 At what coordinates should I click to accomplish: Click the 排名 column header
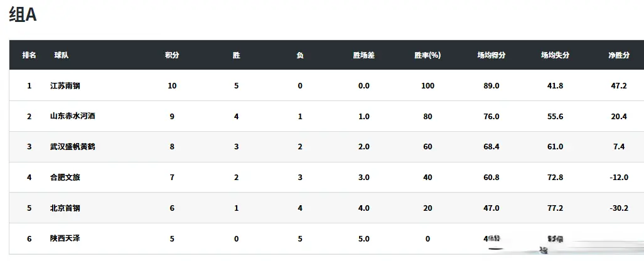29,55
